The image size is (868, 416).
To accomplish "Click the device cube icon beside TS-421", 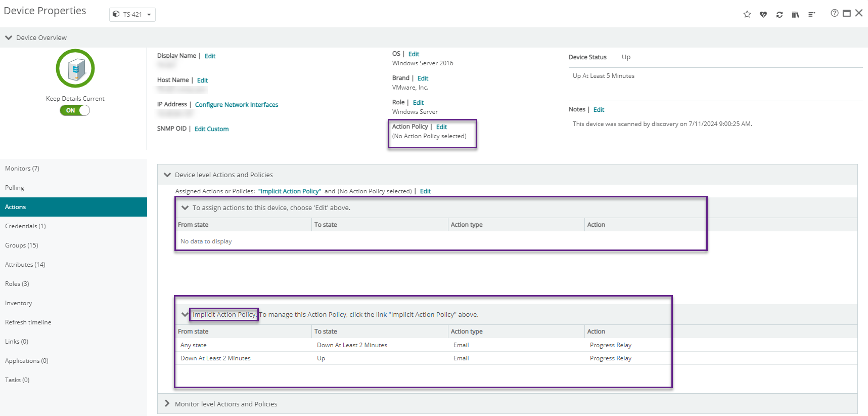I will (x=116, y=14).
